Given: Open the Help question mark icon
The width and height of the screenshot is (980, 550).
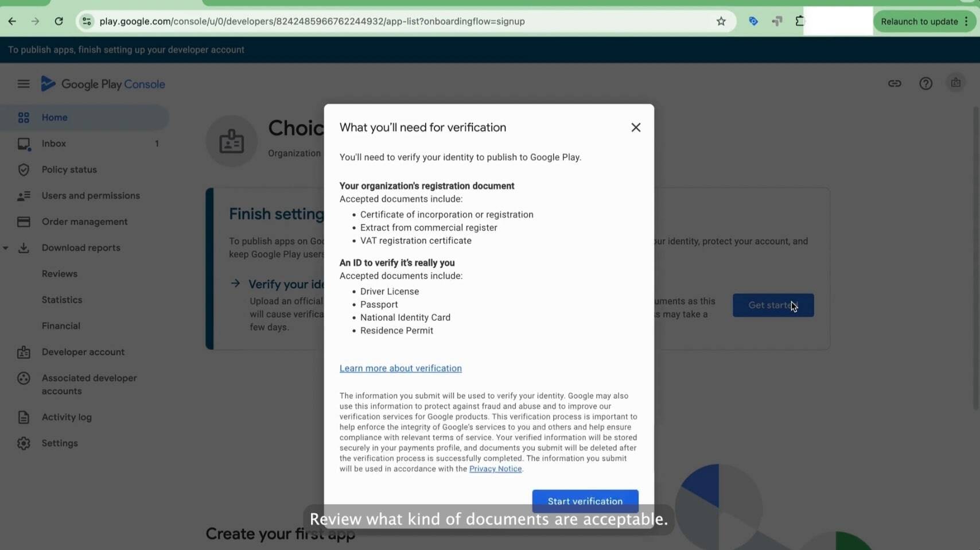Looking at the screenshot, I should tap(925, 83).
